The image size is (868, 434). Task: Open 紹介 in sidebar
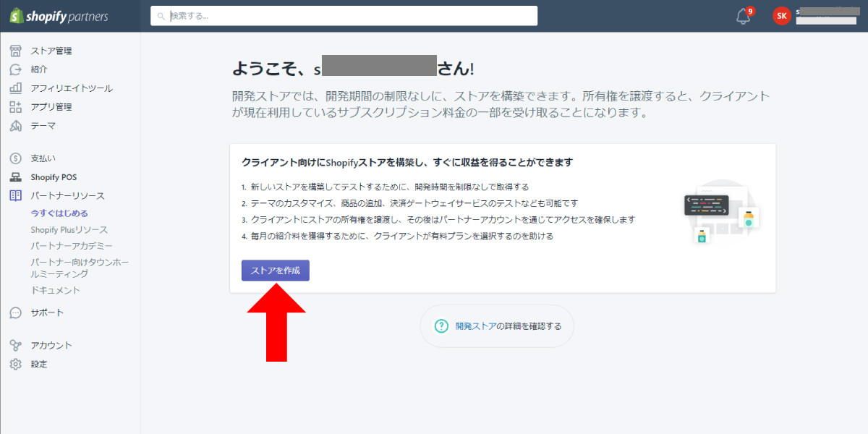(39, 69)
